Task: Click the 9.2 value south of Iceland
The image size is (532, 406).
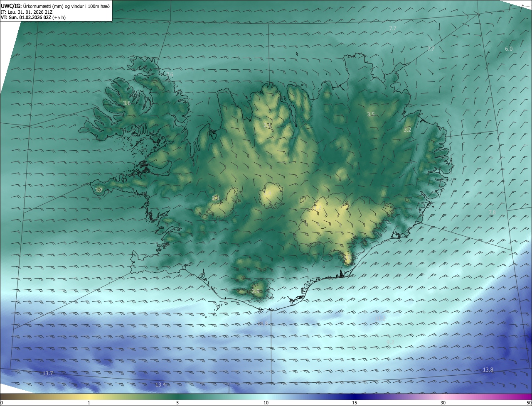Action: click(x=390, y=342)
